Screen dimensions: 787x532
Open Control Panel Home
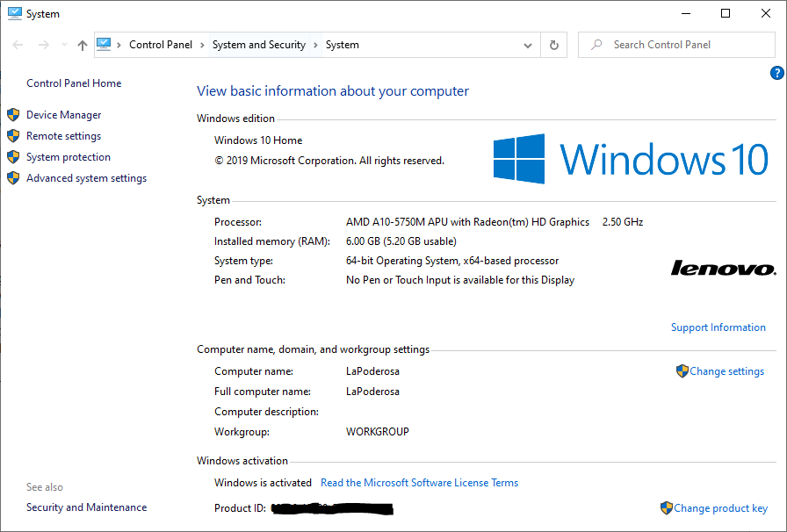coord(74,83)
